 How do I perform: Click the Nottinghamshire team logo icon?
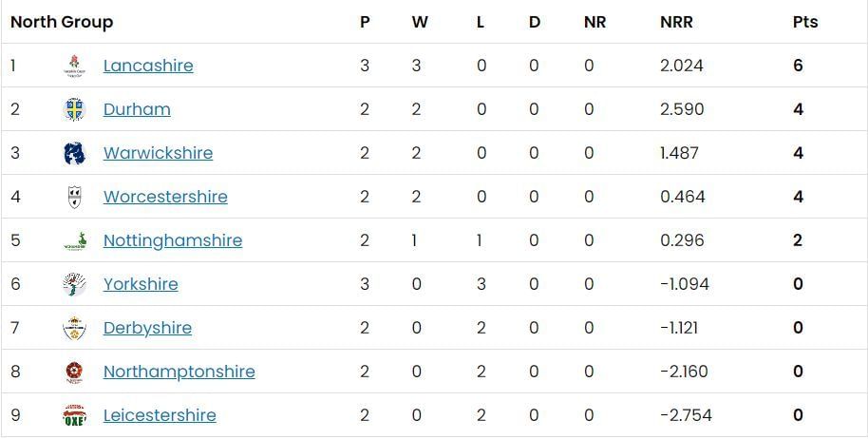74,240
